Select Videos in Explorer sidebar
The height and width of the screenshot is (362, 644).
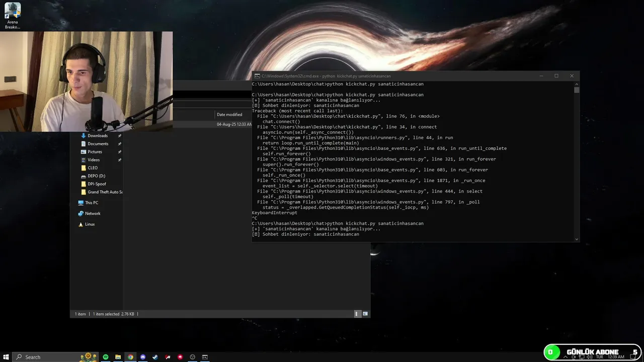point(94,160)
